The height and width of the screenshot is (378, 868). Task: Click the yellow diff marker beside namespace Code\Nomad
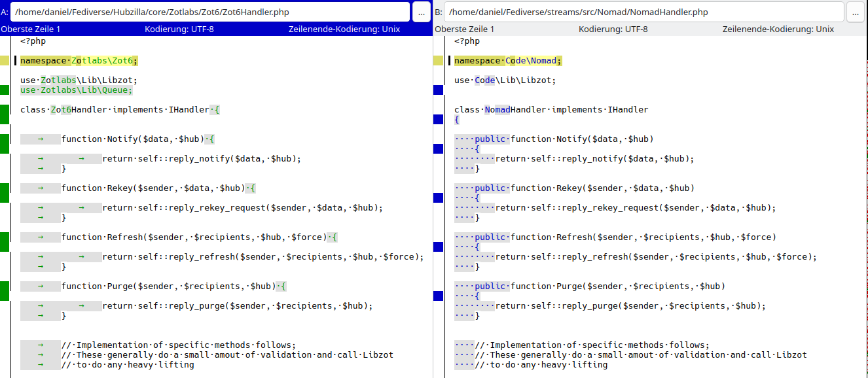439,61
